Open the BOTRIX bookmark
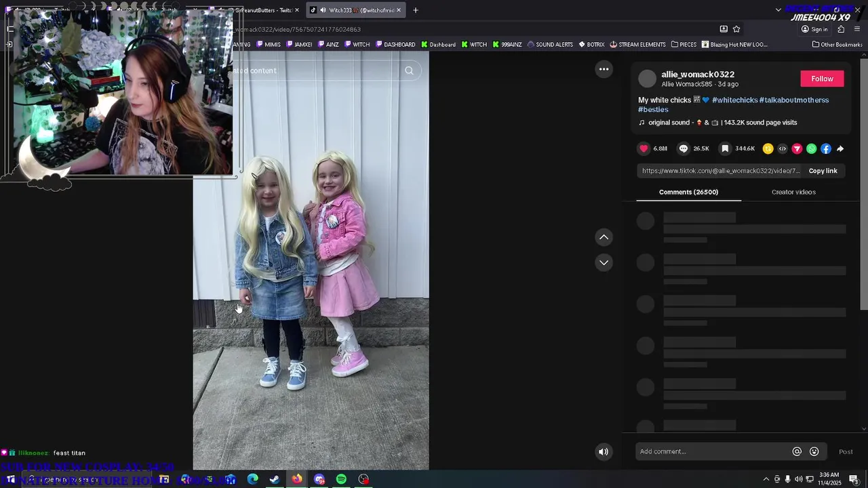Image resolution: width=868 pixels, height=488 pixels. (591, 45)
